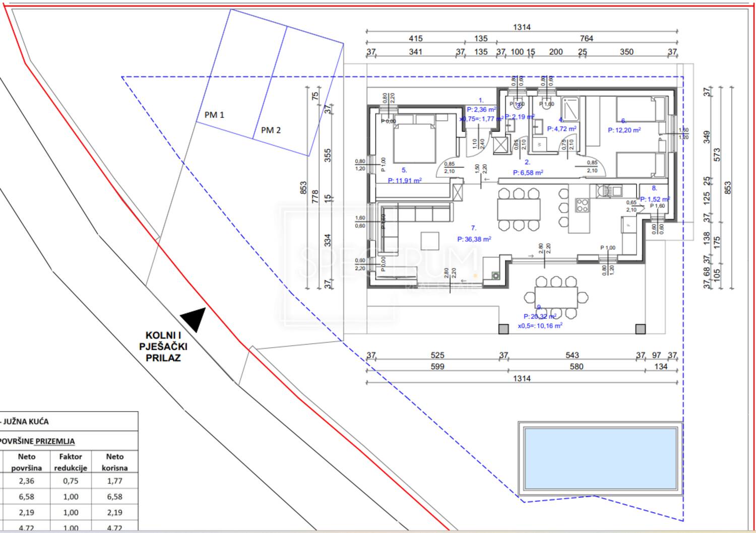This screenshot has height=533, width=756.
Task: Click the hallway area label 6,58 m²
Action: click(528, 173)
